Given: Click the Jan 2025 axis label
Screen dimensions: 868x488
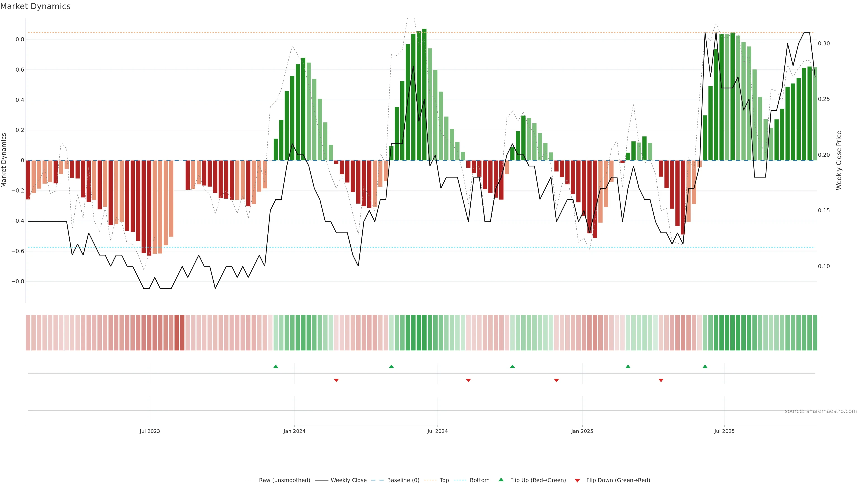Looking at the screenshot, I should (582, 431).
